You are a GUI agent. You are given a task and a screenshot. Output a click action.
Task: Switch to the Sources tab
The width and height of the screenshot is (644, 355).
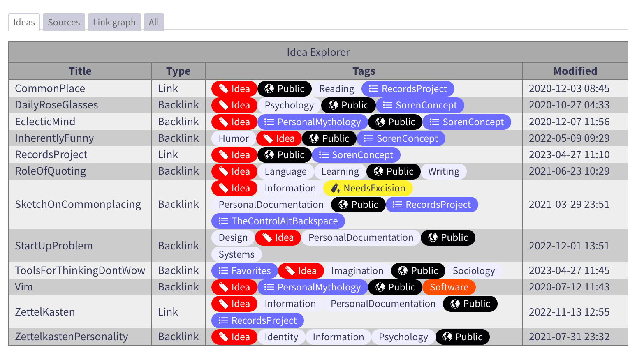tap(64, 22)
